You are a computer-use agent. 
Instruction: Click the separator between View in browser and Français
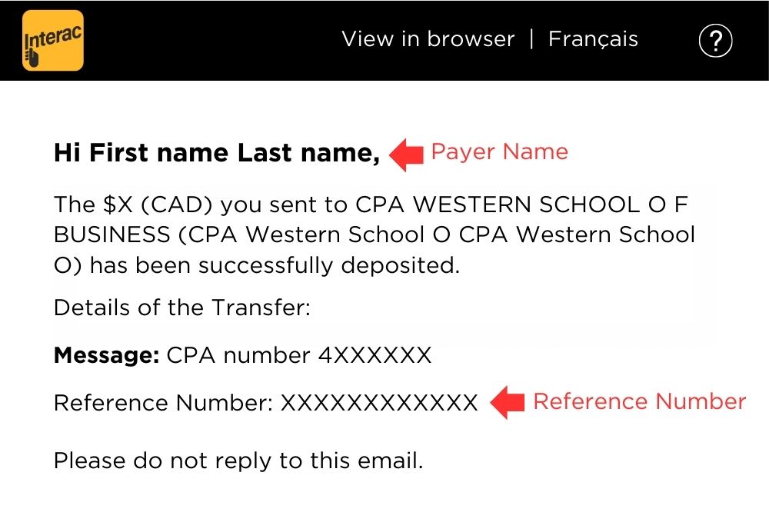click(531, 39)
